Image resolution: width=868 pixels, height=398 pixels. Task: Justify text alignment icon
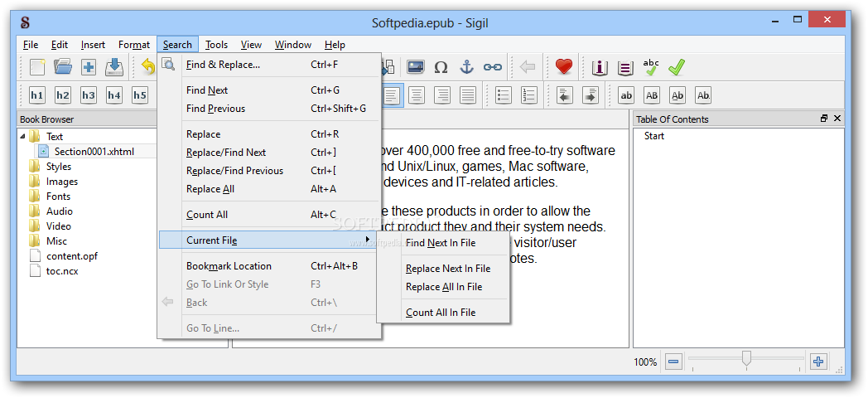coord(468,95)
